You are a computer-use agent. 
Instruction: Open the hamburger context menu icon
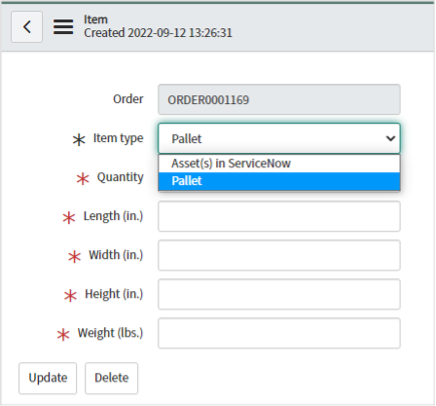coord(63,27)
